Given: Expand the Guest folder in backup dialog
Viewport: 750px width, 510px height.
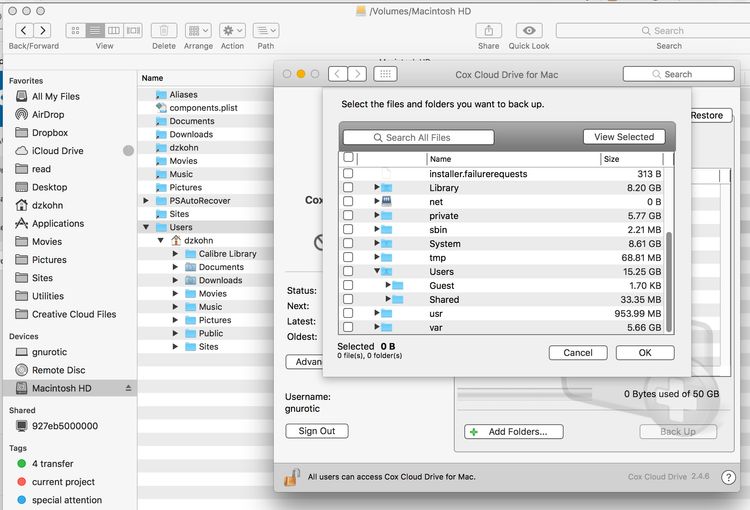Looking at the screenshot, I should pyautogui.click(x=388, y=285).
